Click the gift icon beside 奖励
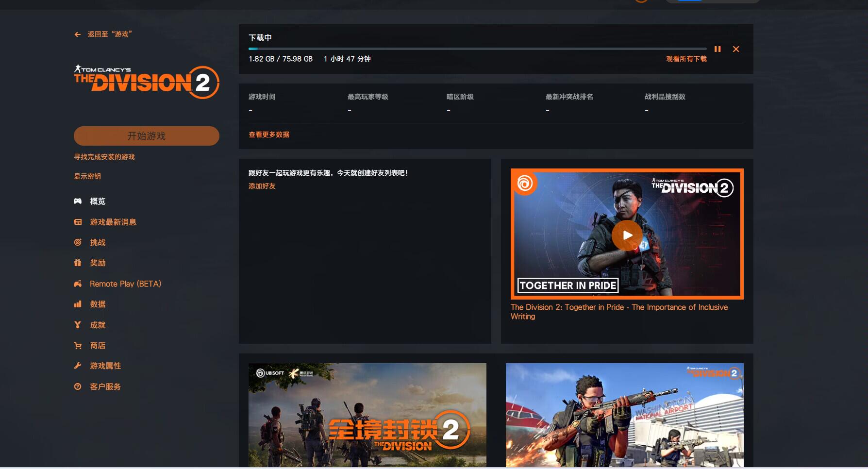The height and width of the screenshot is (469, 868). [78, 263]
